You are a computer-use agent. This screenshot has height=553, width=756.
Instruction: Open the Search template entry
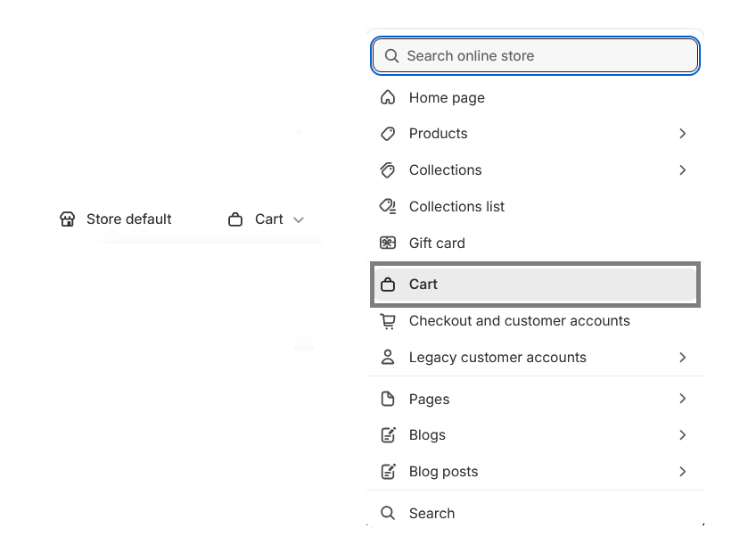click(431, 513)
